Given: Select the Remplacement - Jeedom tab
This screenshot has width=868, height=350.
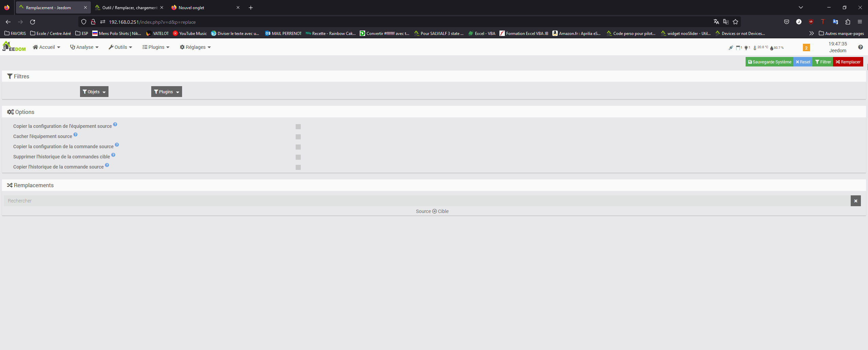Looking at the screenshot, I should [x=53, y=7].
